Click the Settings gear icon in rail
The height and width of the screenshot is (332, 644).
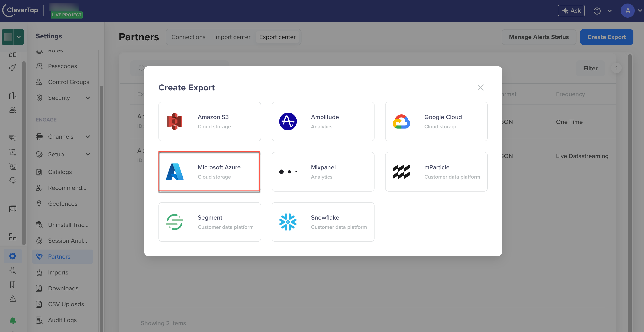tap(13, 256)
